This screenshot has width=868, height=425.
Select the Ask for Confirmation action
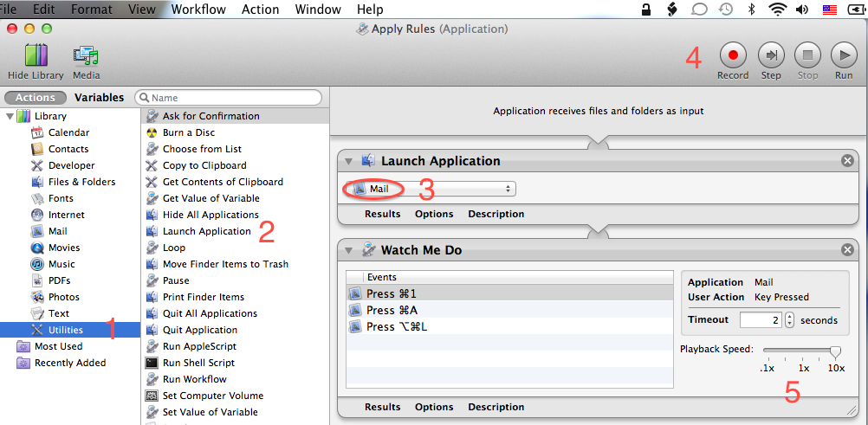click(x=236, y=116)
